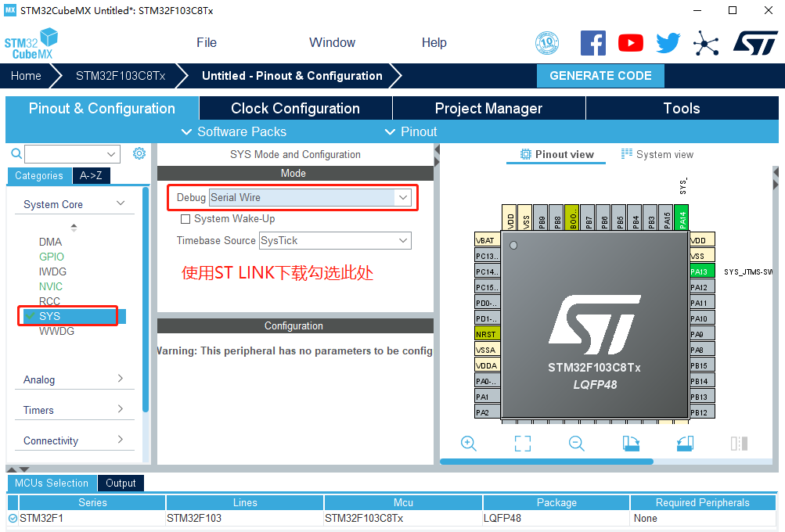Open the YouTube link icon
The width and height of the screenshot is (785, 532).
(x=630, y=43)
